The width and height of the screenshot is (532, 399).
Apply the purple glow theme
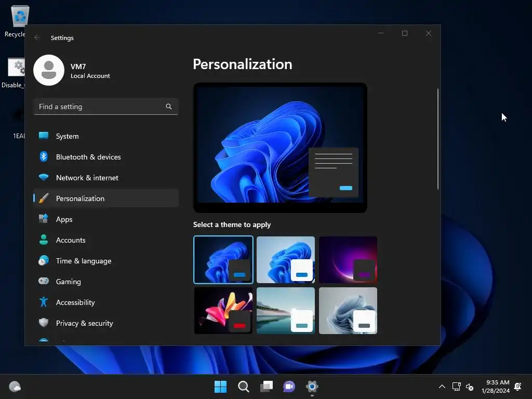(348, 260)
